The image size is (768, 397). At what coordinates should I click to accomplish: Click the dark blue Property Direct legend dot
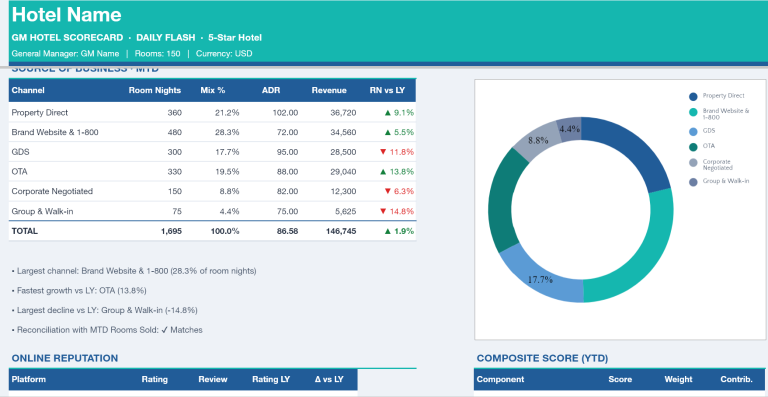(693, 96)
